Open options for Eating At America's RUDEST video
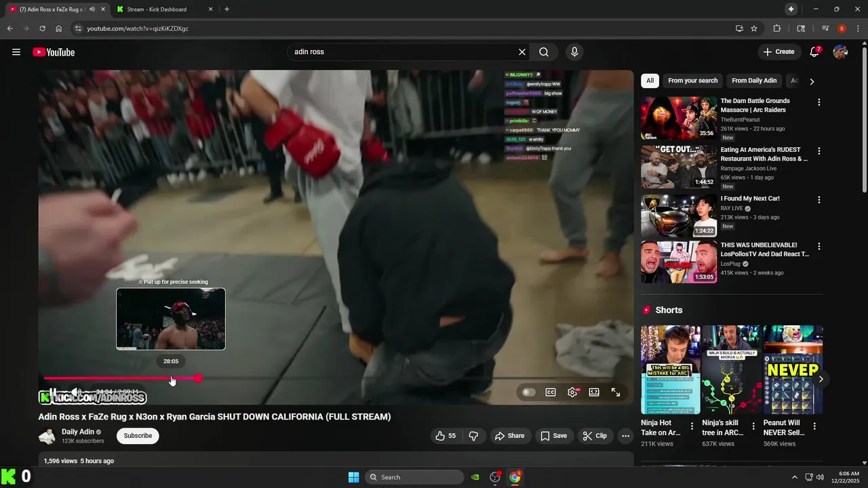This screenshot has width=868, height=488. click(x=818, y=151)
